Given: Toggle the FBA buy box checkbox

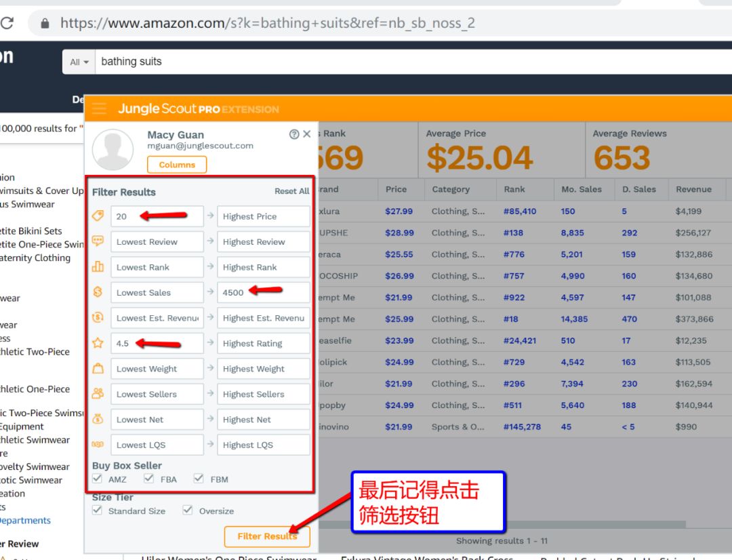Looking at the screenshot, I should (x=148, y=478).
